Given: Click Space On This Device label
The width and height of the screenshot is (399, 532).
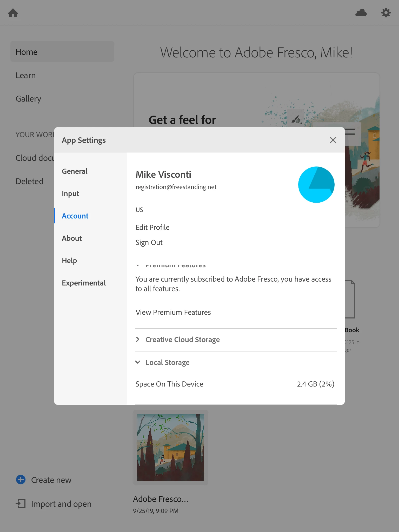Looking at the screenshot, I should pyautogui.click(x=169, y=384).
